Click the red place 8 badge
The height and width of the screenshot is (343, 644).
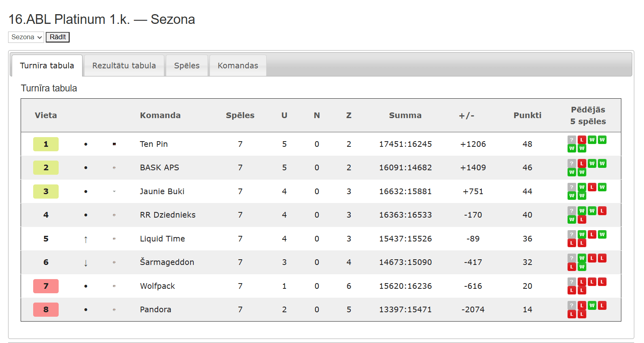46,309
